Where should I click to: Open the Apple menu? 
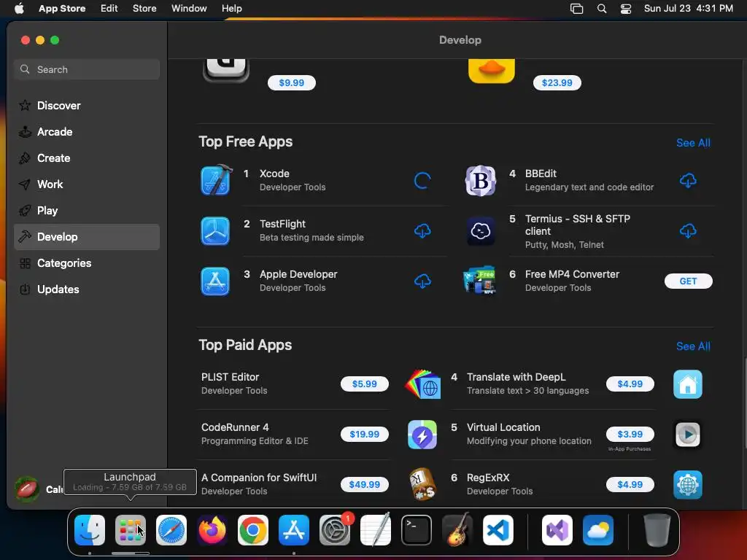(x=19, y=9)
